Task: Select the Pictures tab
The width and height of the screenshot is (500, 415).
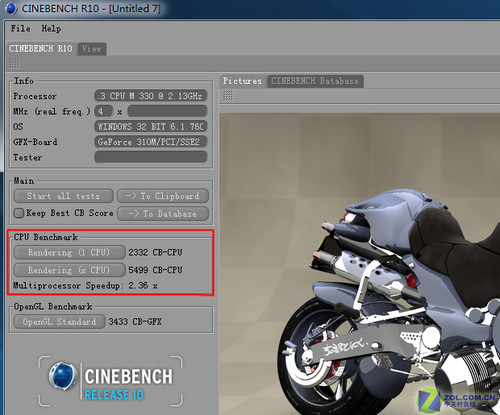Action: [242, 81]
